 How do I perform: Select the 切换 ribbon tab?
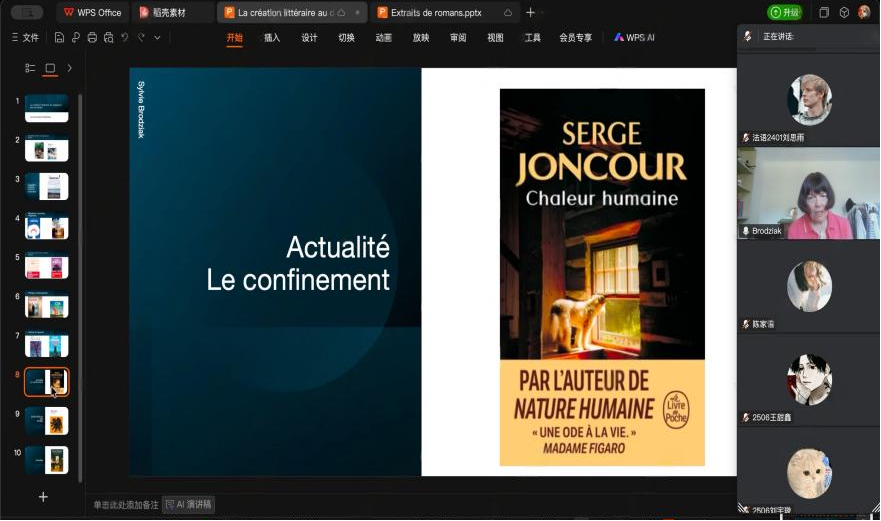346,38
